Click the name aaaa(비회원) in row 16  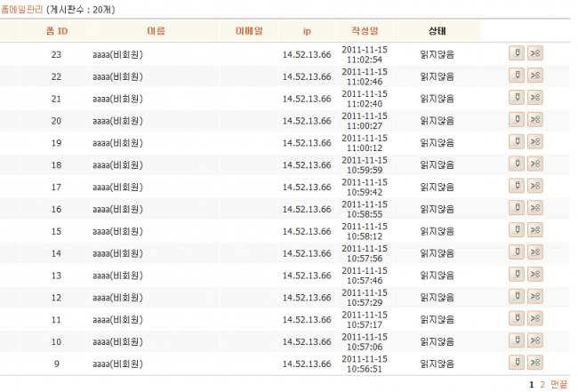click(117, 209)
